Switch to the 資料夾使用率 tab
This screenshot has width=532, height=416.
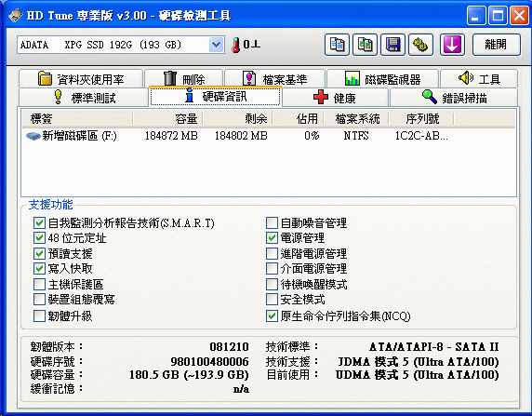(81, 79)
